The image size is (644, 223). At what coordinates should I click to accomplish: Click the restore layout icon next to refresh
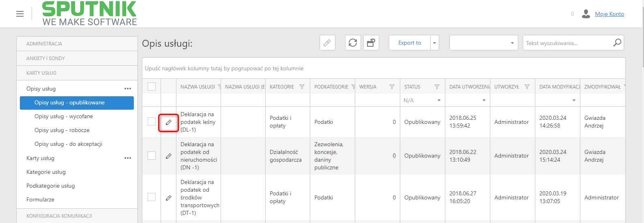(x=371, y=43)
